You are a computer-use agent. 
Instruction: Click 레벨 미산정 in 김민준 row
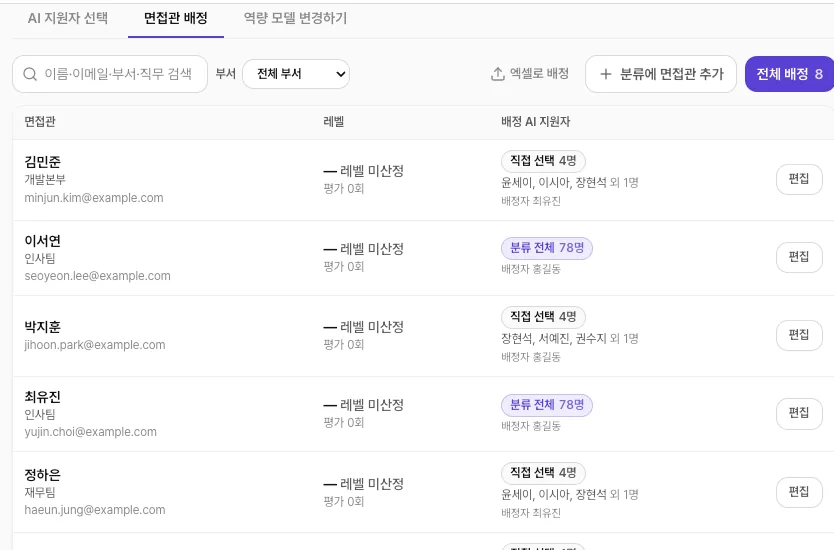[372, 171]
